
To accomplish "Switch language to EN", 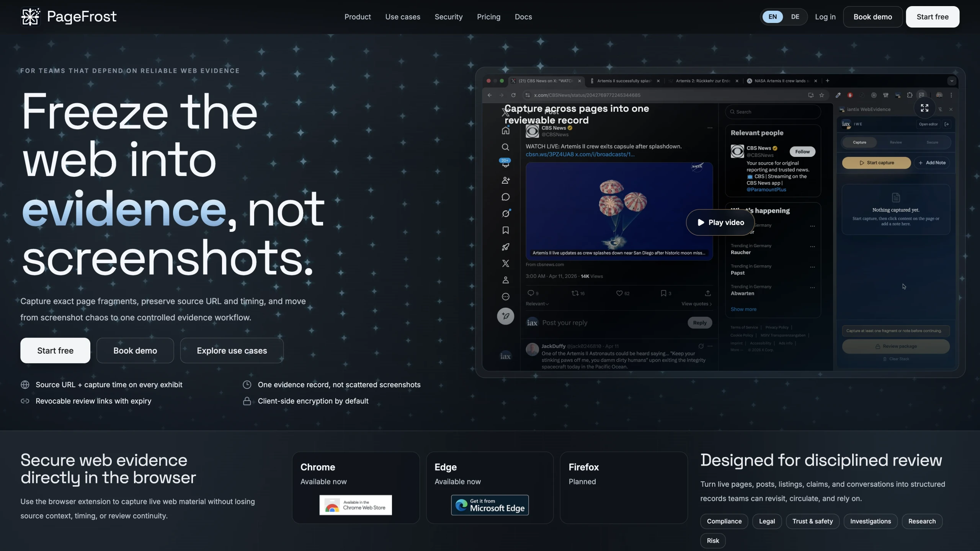I will click(x=773, y=17).
